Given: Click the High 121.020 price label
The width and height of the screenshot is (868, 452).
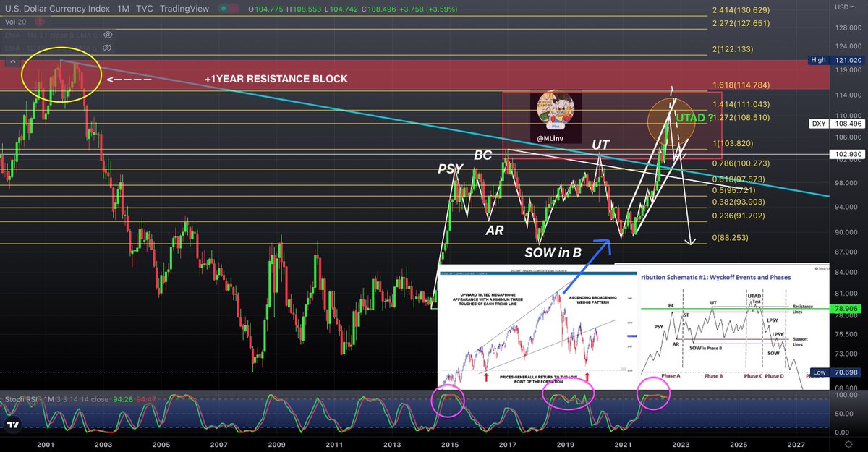Looking at the screenshot, I should 836,60.
